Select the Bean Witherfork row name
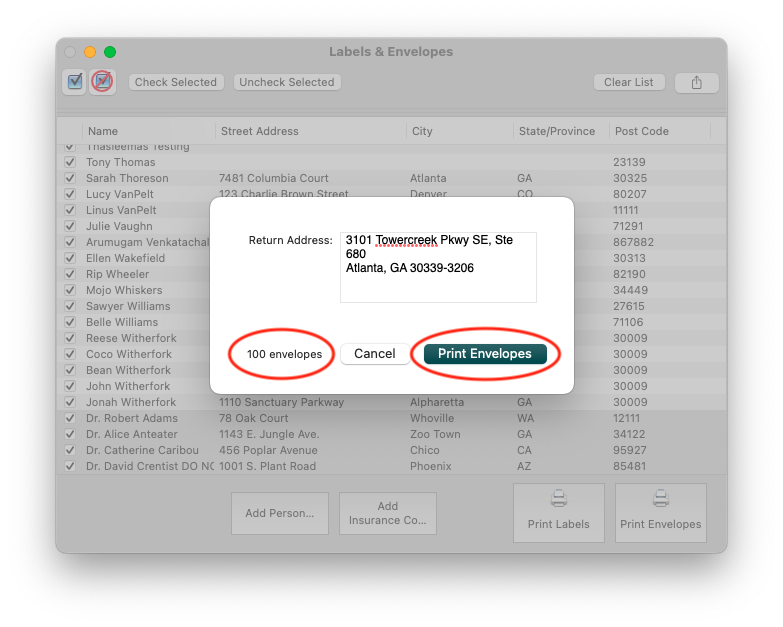The height and width of the screenshot is (627, 783). pos(128,370)
